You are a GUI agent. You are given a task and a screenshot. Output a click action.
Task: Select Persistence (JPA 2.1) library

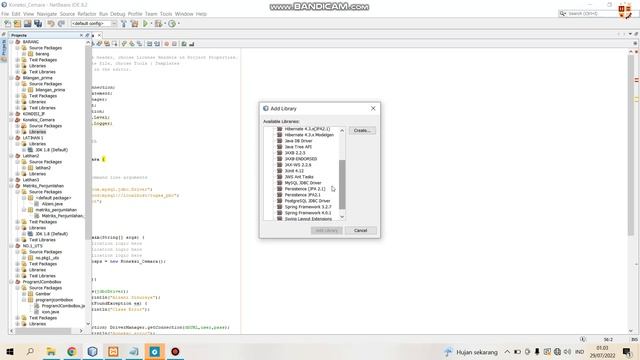(x=305, y=189)
